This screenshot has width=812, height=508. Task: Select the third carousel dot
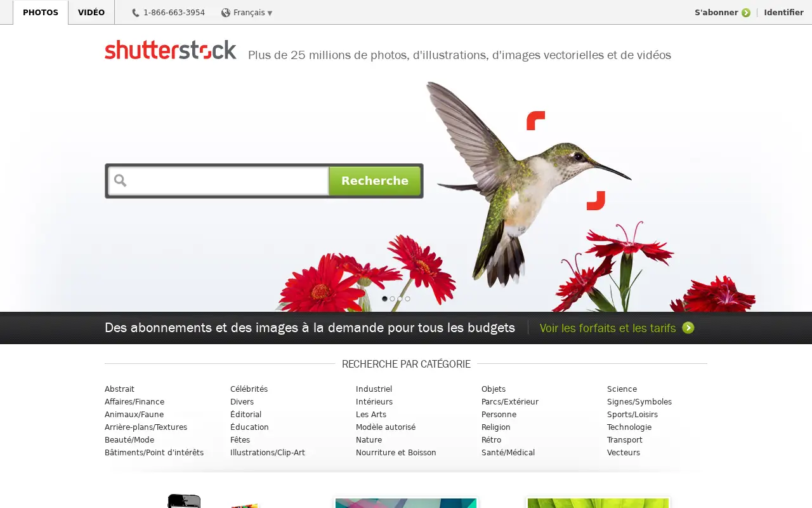400,298
